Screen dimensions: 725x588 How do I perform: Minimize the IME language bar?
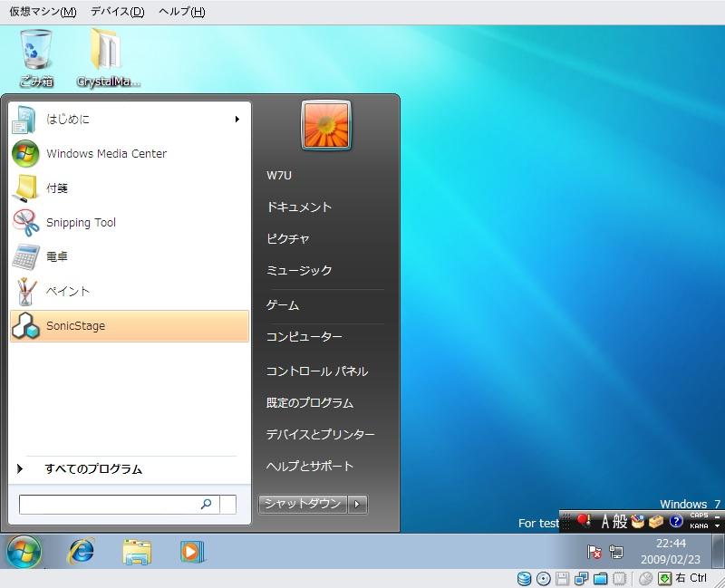(717, 516)
